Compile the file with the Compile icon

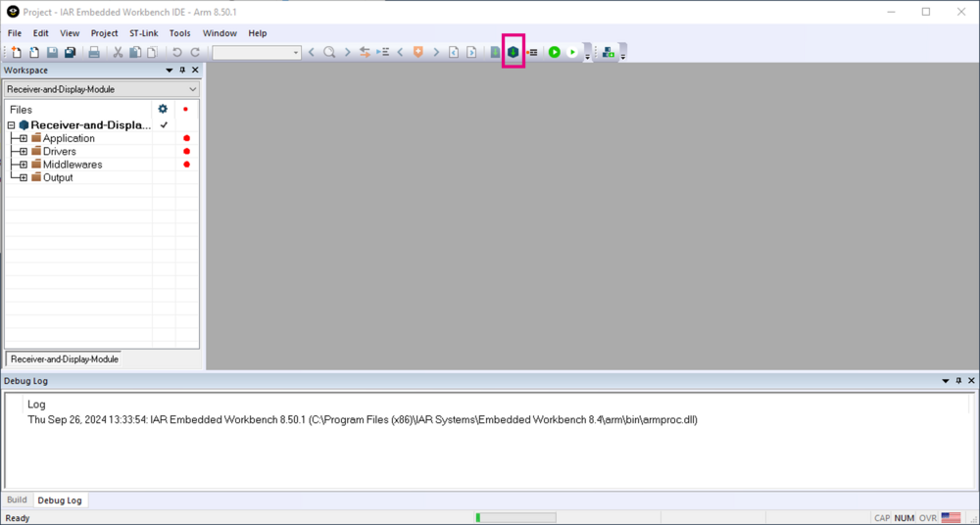[495, 53]
